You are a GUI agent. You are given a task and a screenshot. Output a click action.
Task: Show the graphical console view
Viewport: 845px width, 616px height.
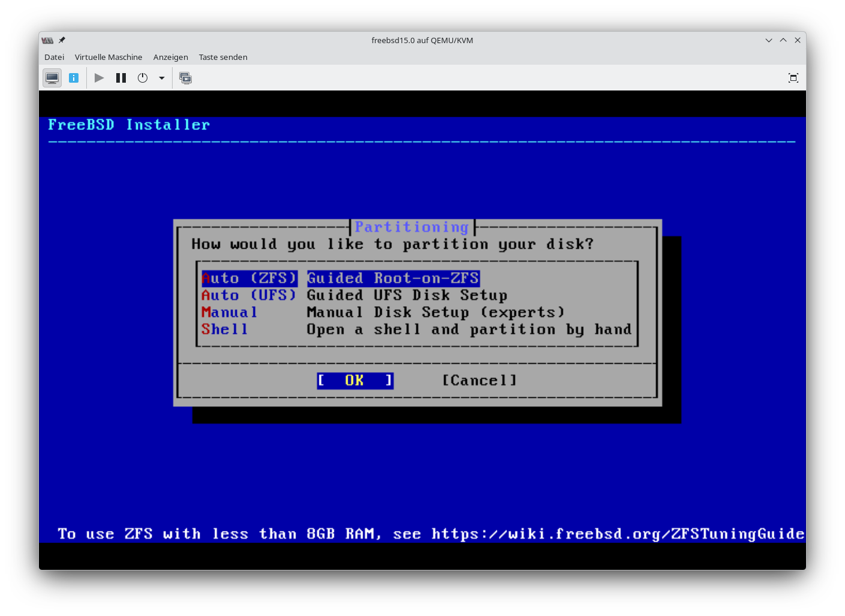[52, 78]
